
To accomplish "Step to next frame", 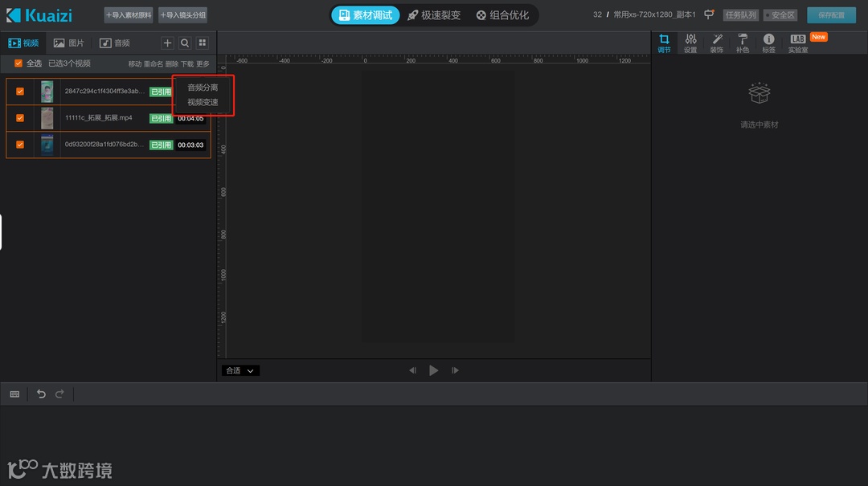I will tap(455, 370).
